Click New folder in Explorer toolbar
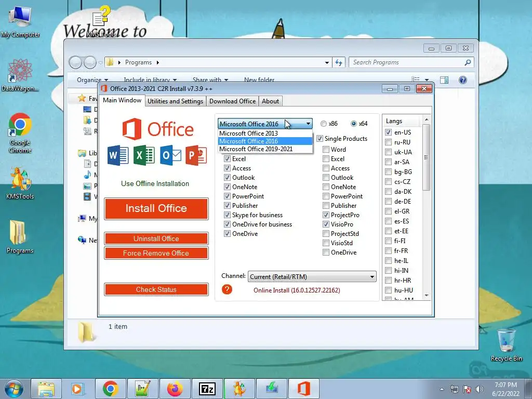The height and width of the screenshot is (399, 532). point(259,79)
